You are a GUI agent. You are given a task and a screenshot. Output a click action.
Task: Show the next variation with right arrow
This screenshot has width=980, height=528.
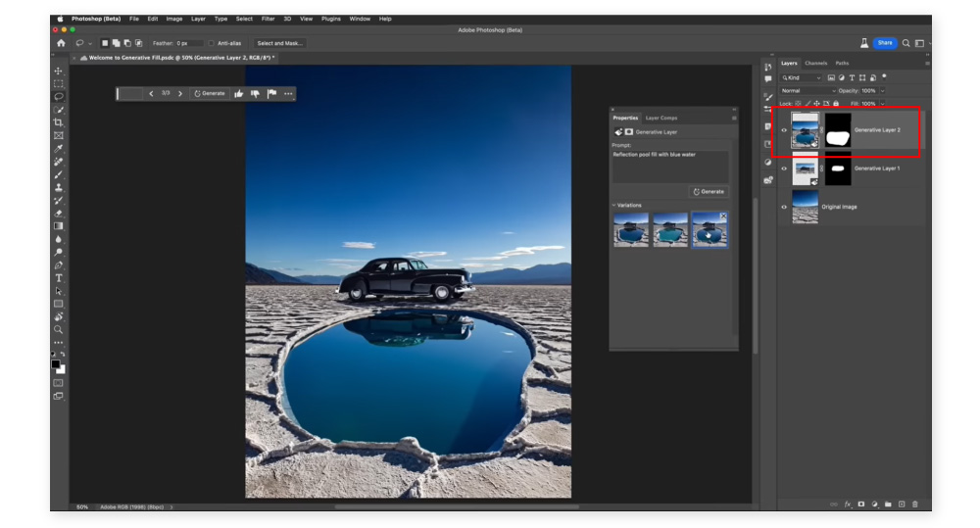click(180, 94)
